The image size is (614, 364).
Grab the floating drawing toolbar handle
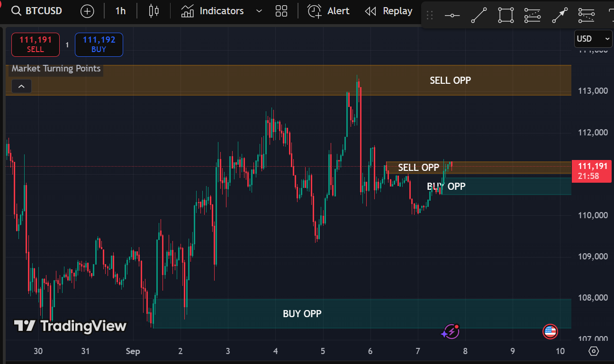tap(430, 16)
